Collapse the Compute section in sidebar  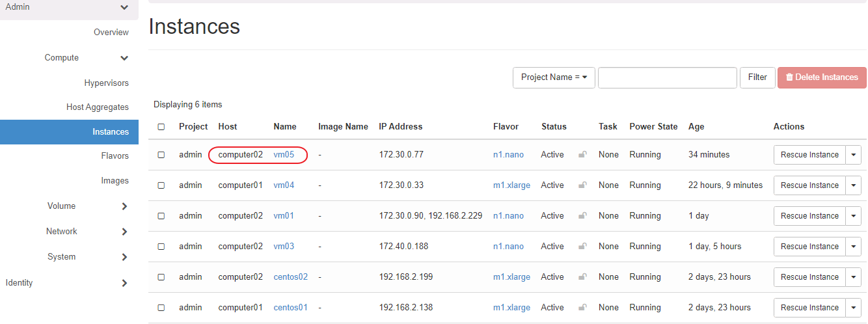[x=124, y=58]
